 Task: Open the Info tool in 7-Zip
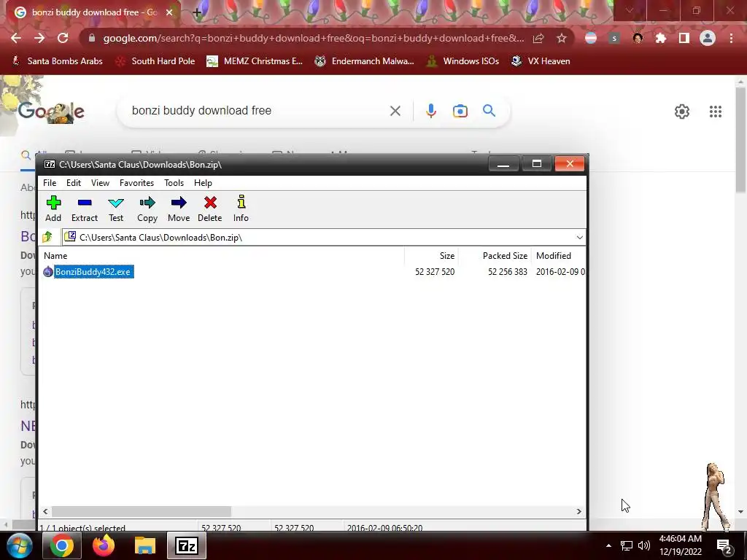[x=241, y=209]
